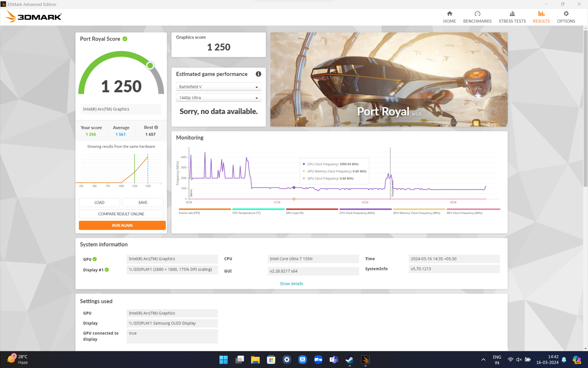Click the ENG IN language indicator
Screen dimensions: 588x368
click(497, 360)
